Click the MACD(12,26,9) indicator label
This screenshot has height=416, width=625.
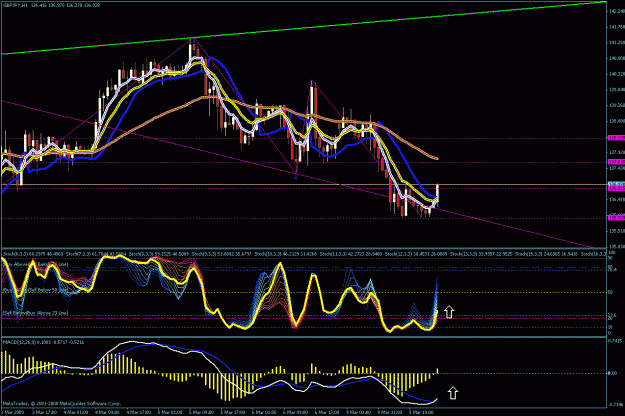(18, 342)
